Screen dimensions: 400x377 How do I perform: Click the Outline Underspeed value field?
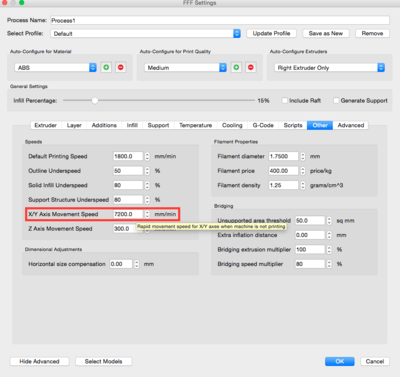point(128,171)
